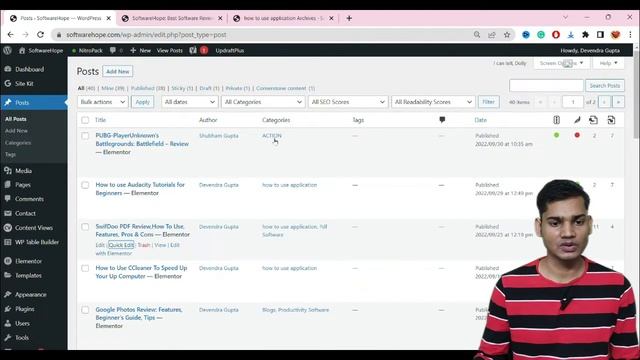Click the Apply bulk action button
The width and height of the screenshot is (640, 360).
(142, 102)
